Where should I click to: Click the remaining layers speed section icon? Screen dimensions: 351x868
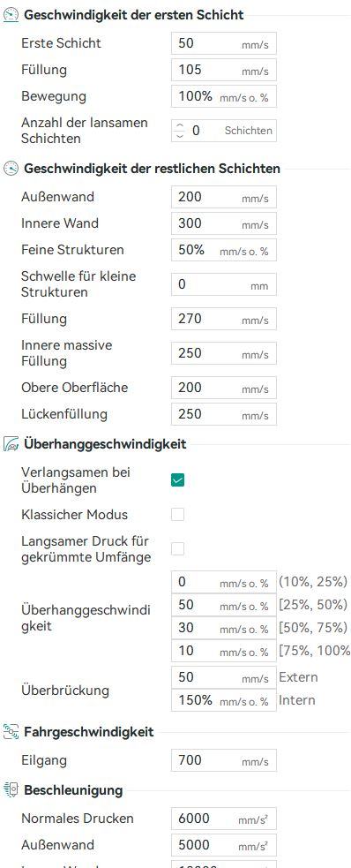[x=11, y=169]
